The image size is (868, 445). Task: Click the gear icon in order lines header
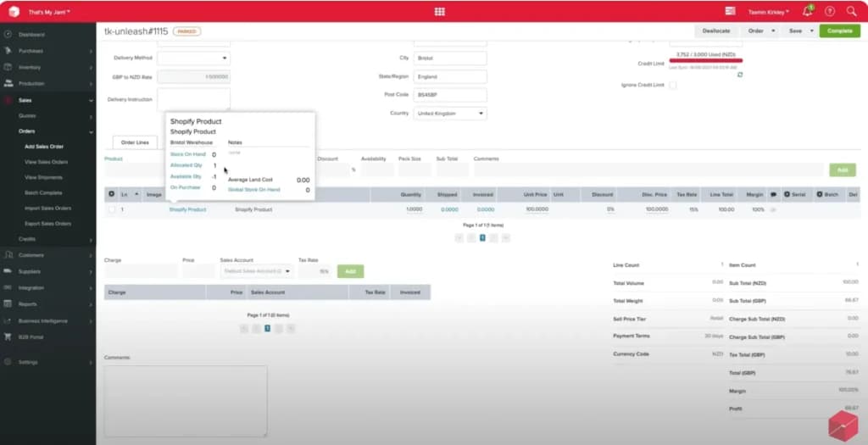tap(111, 194)
